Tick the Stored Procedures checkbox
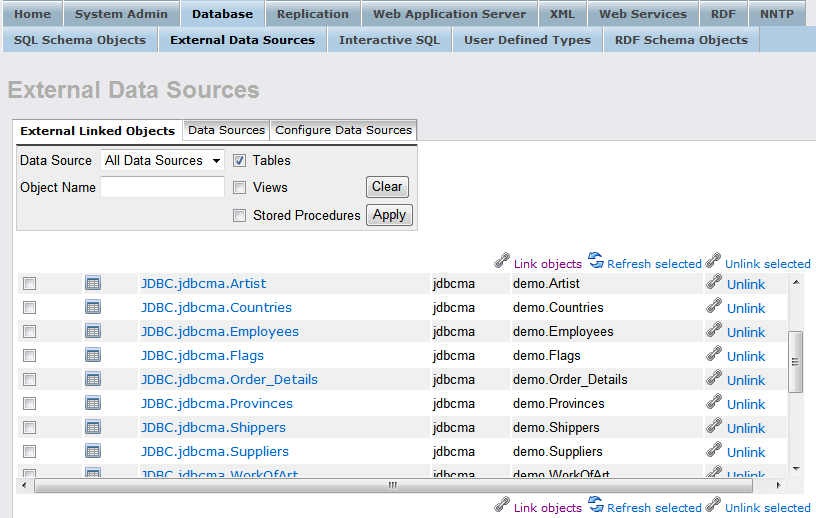 coord(240,215)
